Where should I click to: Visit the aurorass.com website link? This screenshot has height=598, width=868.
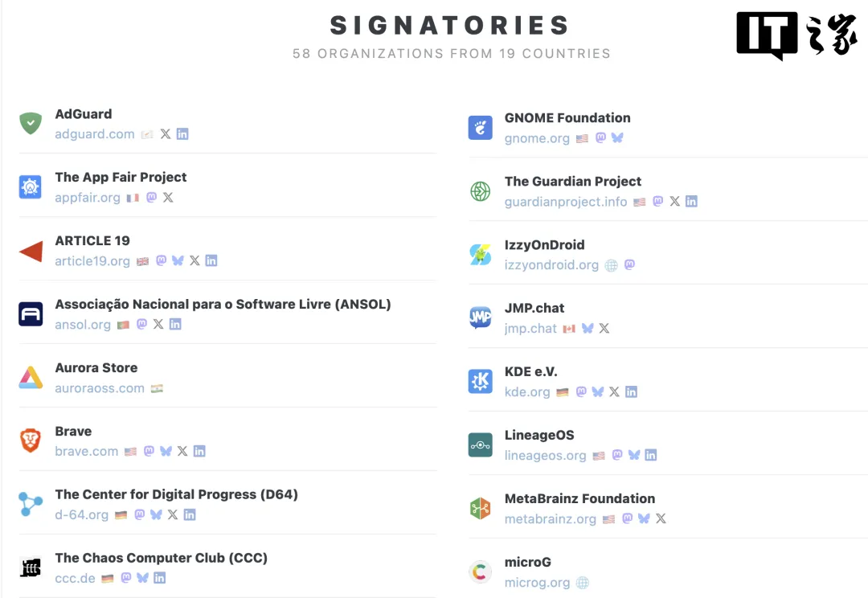[100, 388]
